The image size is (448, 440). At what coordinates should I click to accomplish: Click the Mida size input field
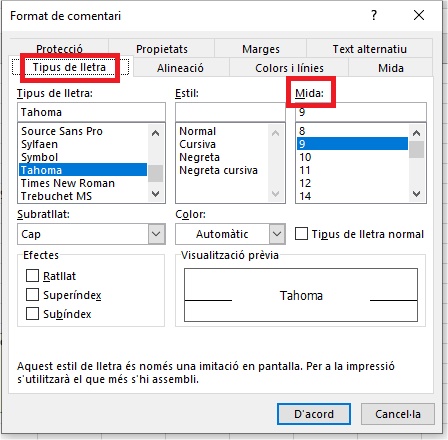[x=361, y=112]
